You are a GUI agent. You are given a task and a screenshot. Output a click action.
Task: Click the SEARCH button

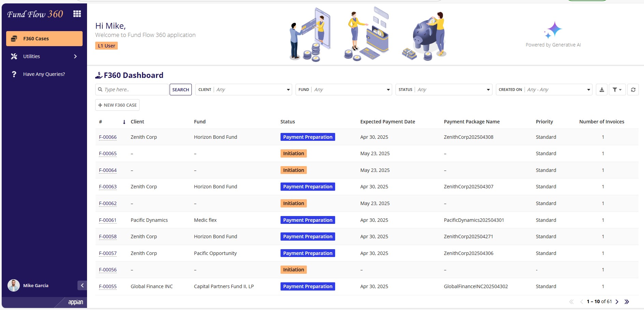pos(181,90)
